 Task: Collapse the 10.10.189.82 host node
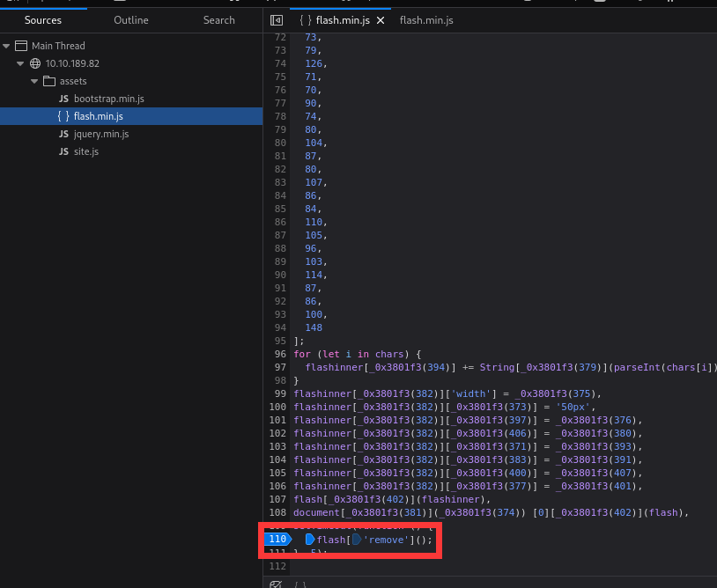tap(20, 63)
